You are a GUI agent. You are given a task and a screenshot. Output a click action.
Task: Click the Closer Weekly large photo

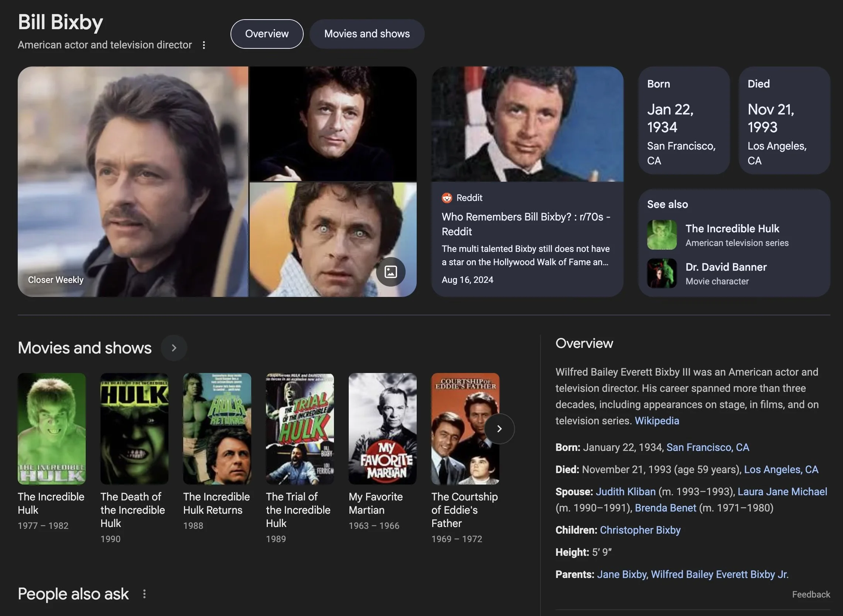(x=133, y=182)
